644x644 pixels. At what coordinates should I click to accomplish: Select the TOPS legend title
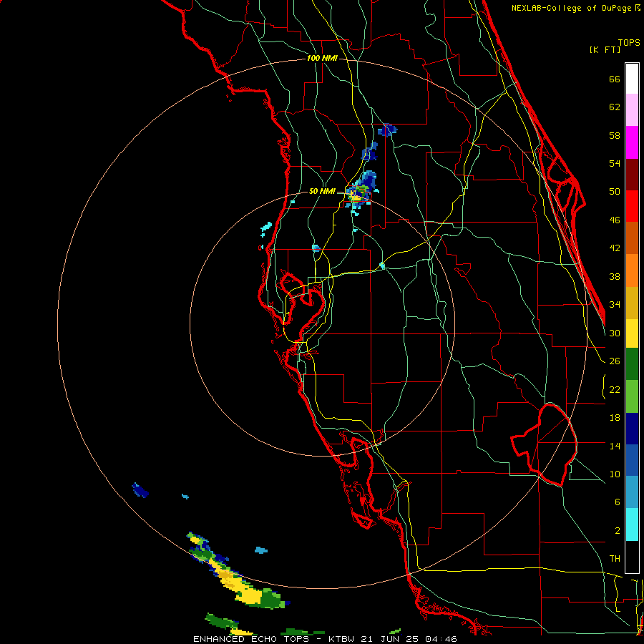(629, 43)
